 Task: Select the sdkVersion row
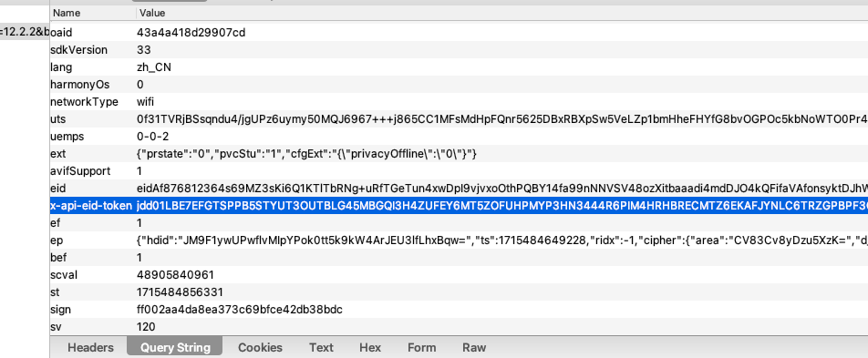pyautogui.click(x=459, y=50)
